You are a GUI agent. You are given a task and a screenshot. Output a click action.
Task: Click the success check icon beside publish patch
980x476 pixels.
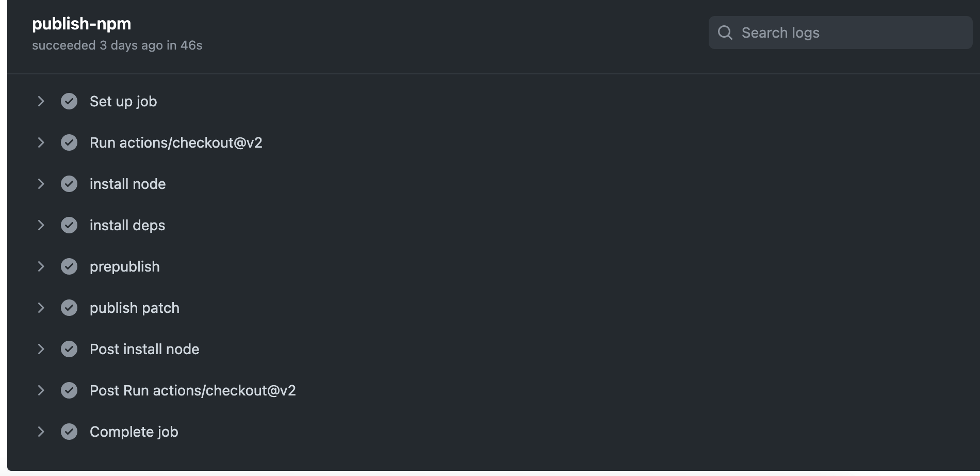(x=69, y=308)
